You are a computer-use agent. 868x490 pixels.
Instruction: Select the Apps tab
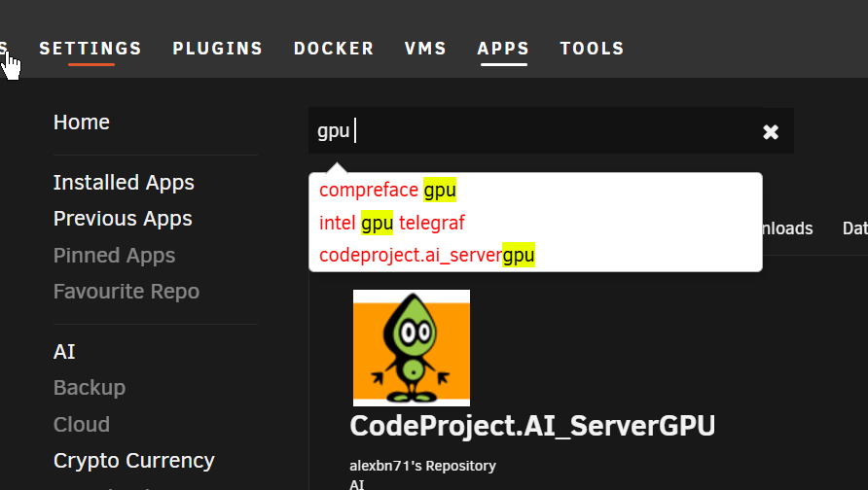click(x=503, y=49)
